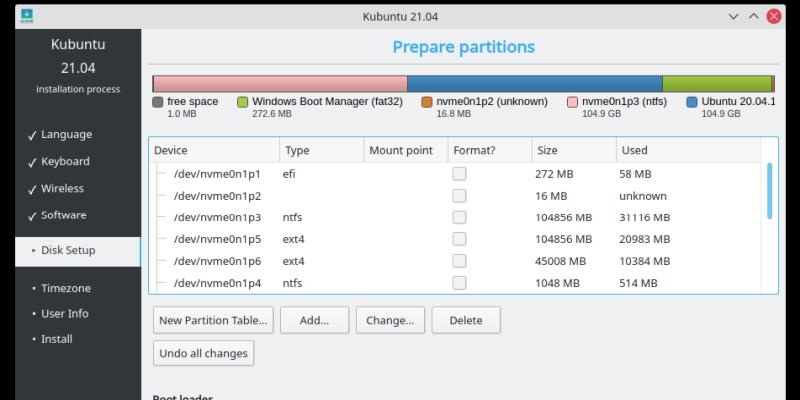Select the /dev/nvme0n1p6 ext4 row
Viewport: 800px width, 400px height.
click(217, 262)
